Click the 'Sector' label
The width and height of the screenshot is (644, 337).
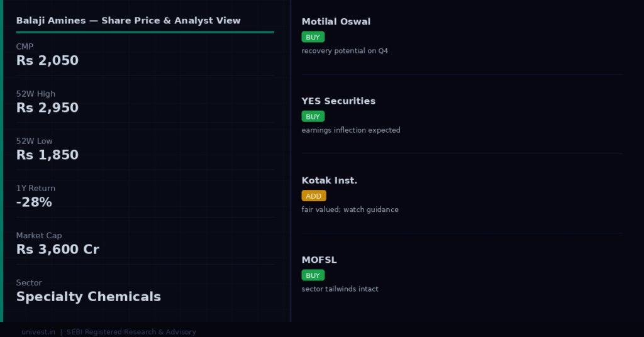29,282
